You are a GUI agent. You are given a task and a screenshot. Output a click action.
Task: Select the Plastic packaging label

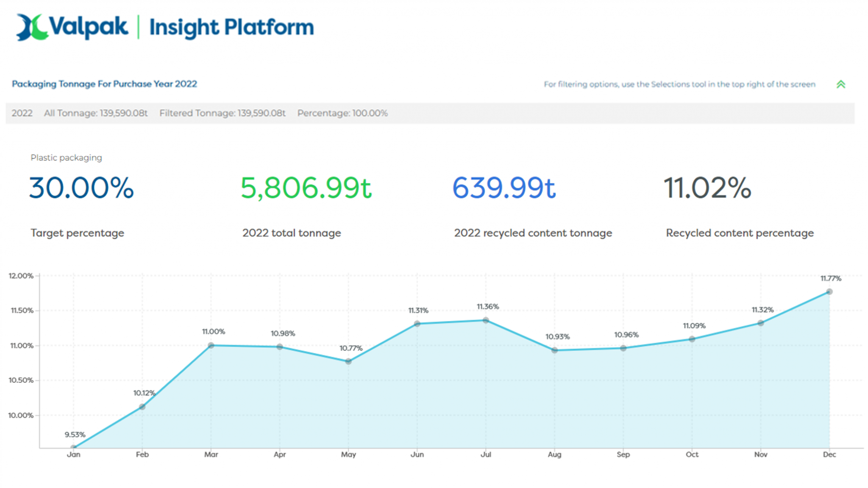pos(66,158)
